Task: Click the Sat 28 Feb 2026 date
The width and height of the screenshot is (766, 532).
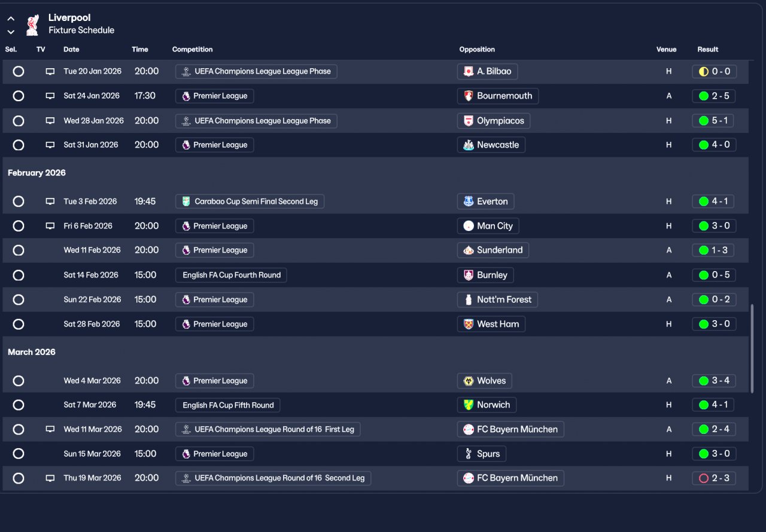Action: point(92,324)
